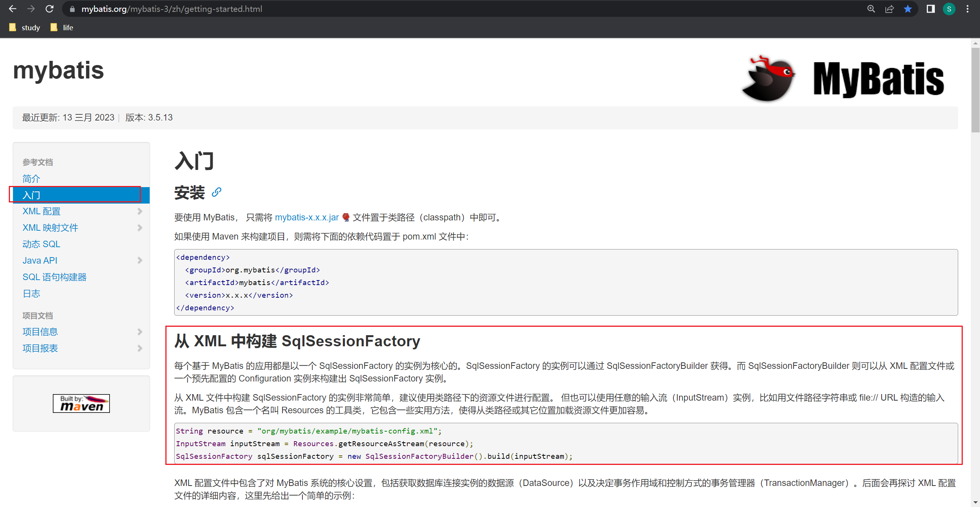Click the MyBatis bird logo
Image resolution: width=980 pixels, height=507 pixels.
click(x=769, y=78)
